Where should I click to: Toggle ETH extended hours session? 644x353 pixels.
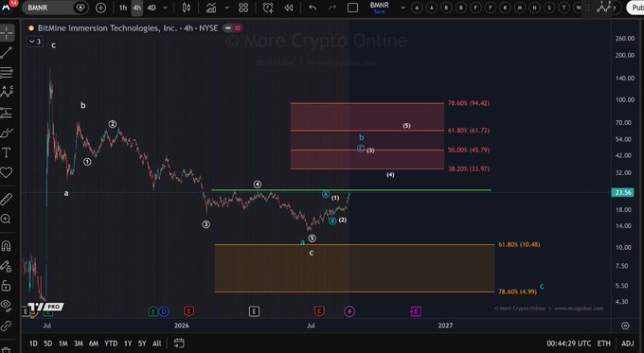click(x=604, y=344)
